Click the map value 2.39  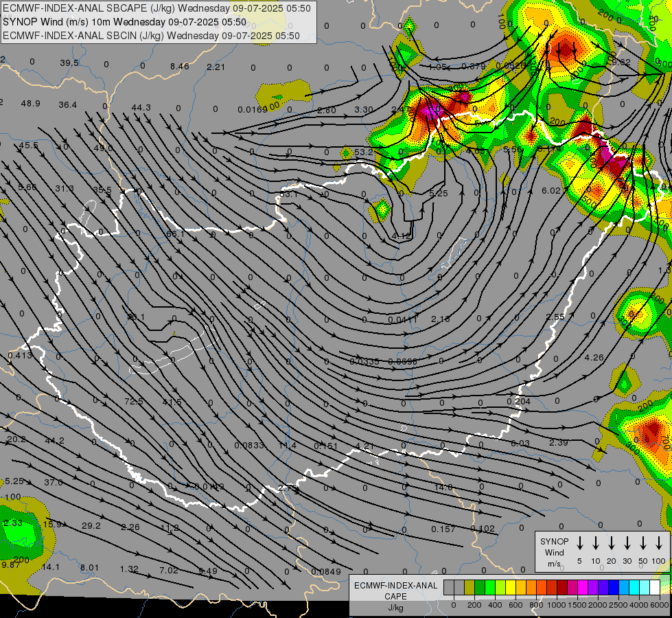pyautogui.click(x=559, y=442)
